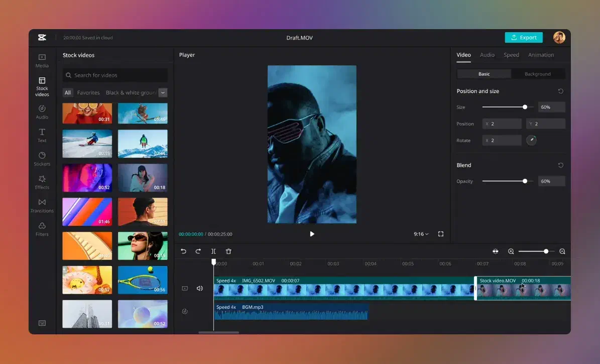Open the Stickers panel in sidebar
The width and height of the screenshot is (600, 364).
coord(42,158)
